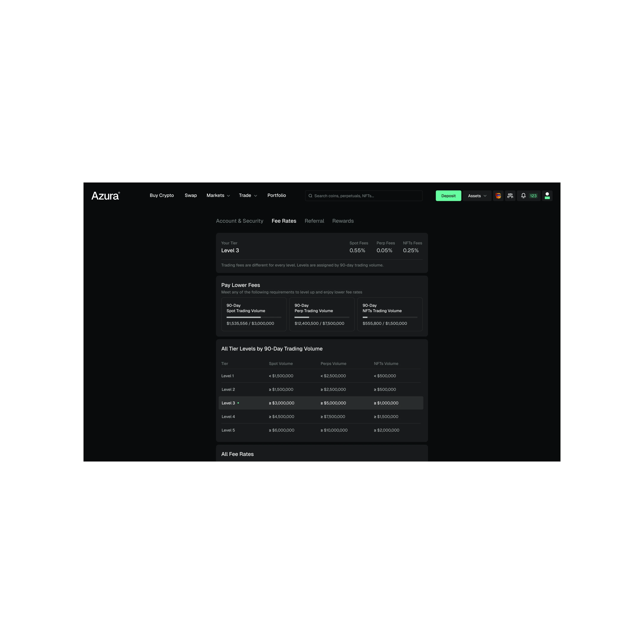Click the NFTs Volume column header
Screen dimensions: 644x644
click(386, 364)
